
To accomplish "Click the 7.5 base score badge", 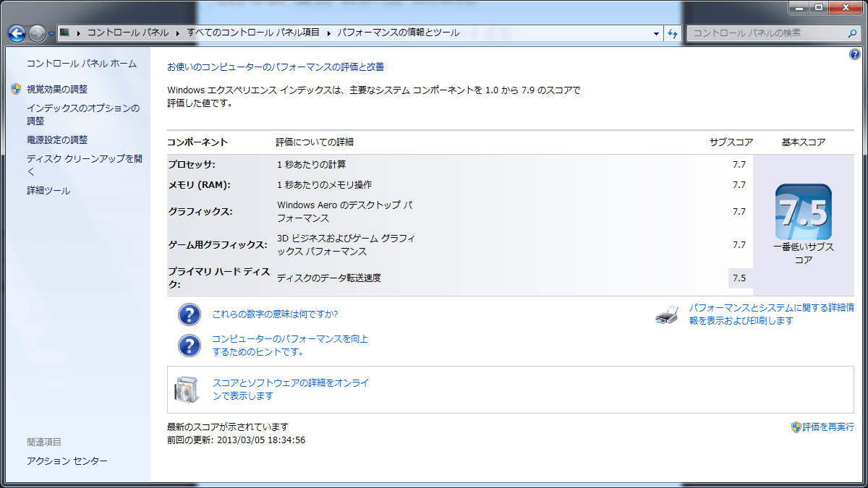I will (x=804, y=212).
